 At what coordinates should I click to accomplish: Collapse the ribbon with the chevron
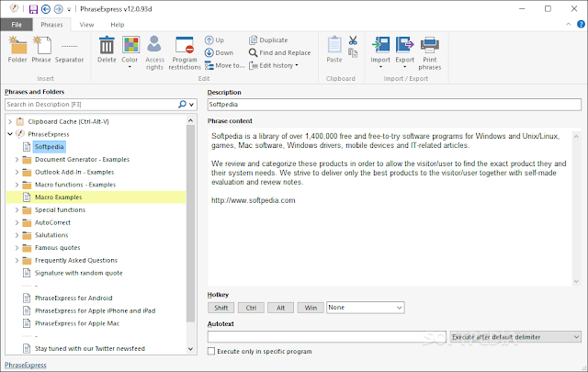click(x=569, y=25)
